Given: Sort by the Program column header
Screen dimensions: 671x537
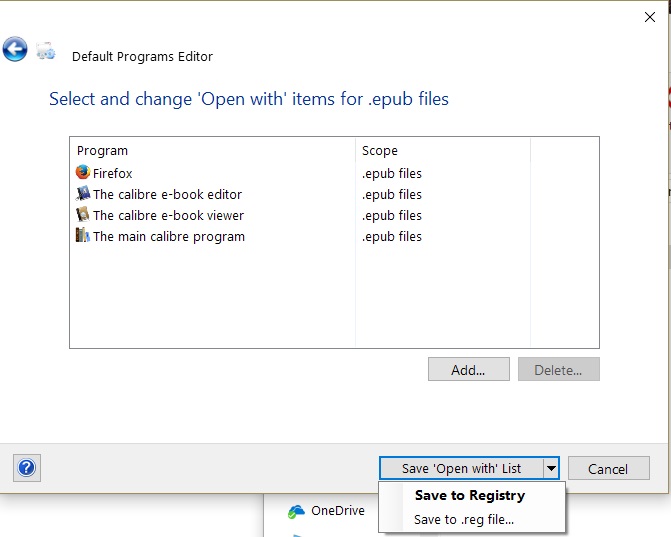Looking at the screenshot, I should click(x=103, y=150).
